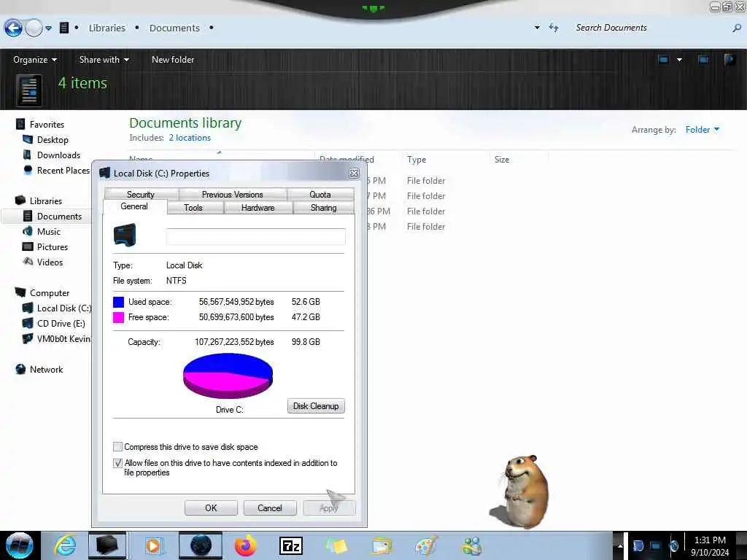The height and width of the screenshot is (560, 747).
Task: Open the 2 locations link
Action: click(190, 138)
